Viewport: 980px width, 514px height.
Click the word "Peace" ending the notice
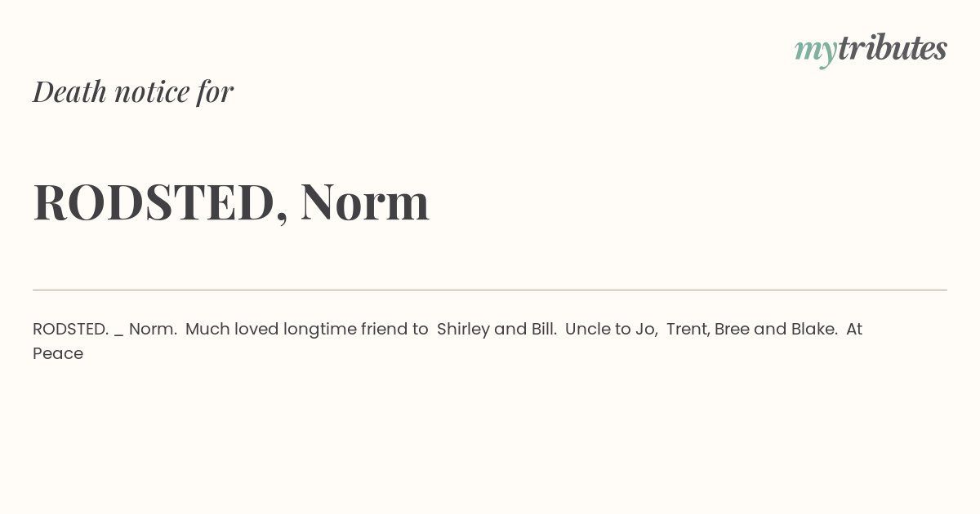tap(58, 353)
